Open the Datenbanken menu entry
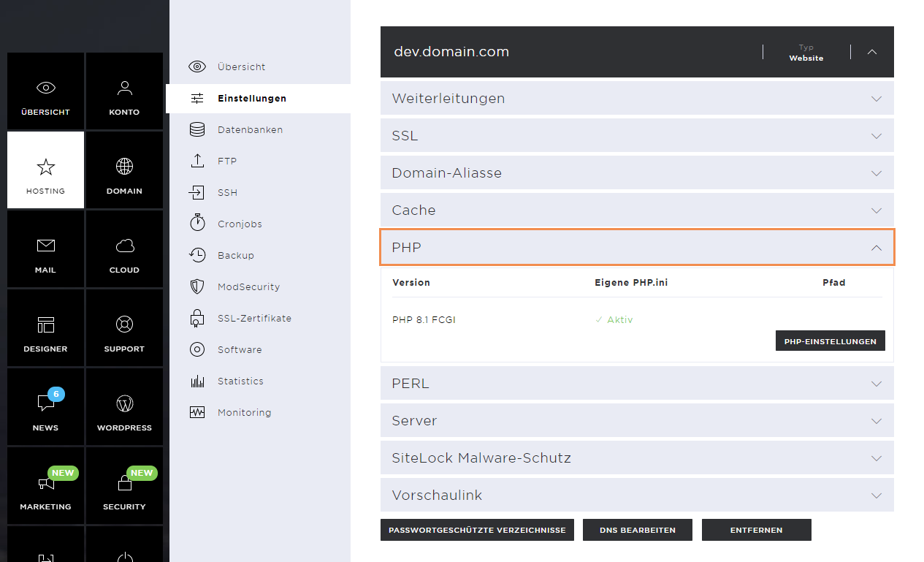The height and width of the screenshot is (562, 924). tap(250, 129)
